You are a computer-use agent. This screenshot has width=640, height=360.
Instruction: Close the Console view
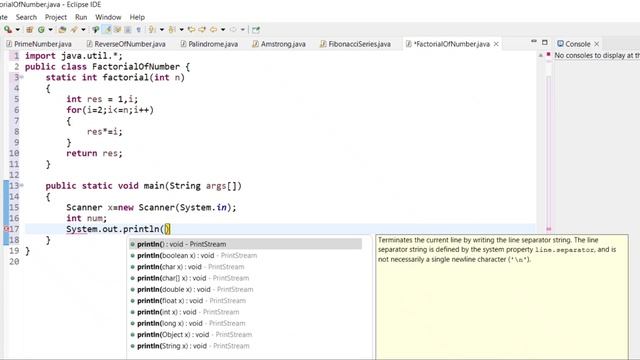coord(597,44)
